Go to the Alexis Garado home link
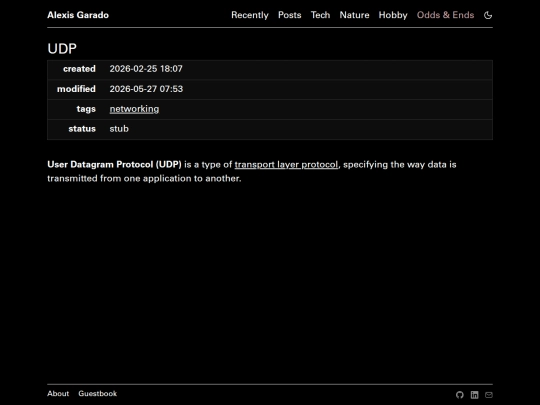 (x=78, y=15)
